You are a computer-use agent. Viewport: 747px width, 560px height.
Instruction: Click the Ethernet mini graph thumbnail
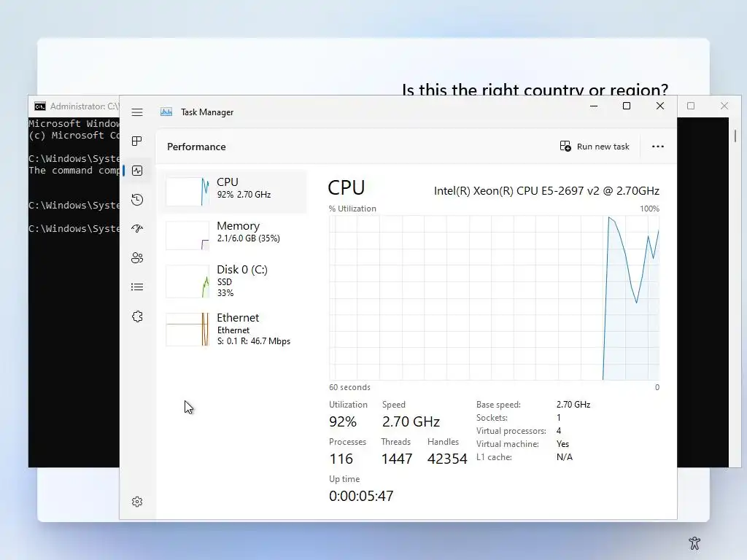(x=187, y=329)
